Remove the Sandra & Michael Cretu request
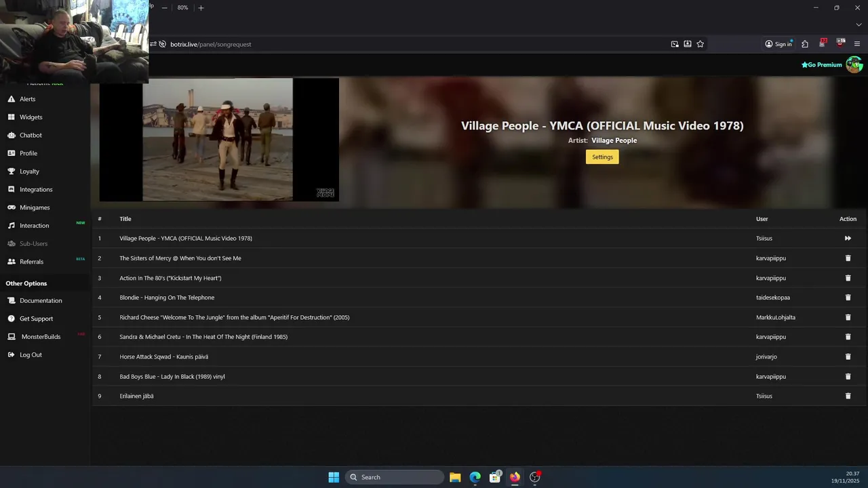Image resolution: width=868 pixels, height=488 pixels. point(848,337)
